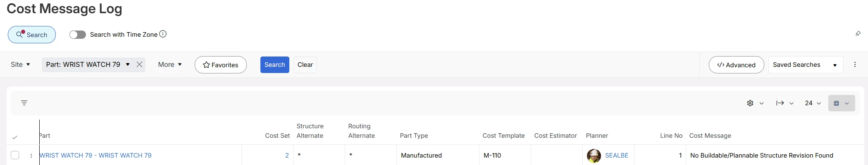Remove the Part: WRIST WATCH 79 filter

[x=139, y=65]
